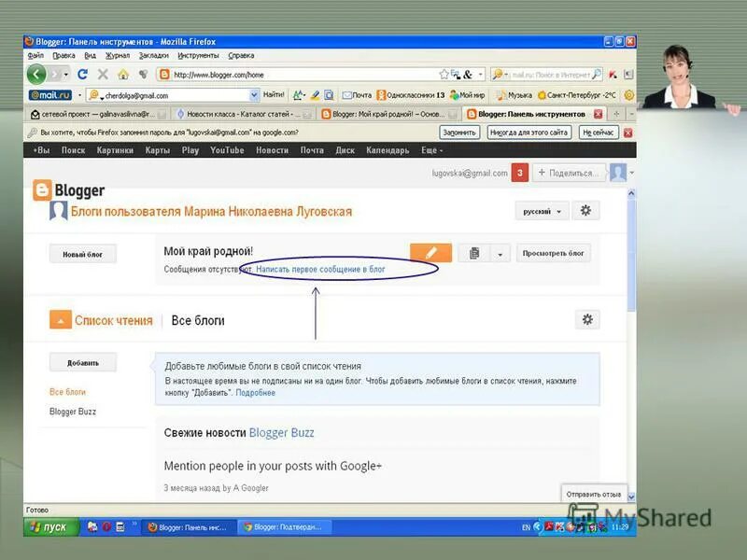
Task: Click the Отправить отзыв button
Action: (x=594, y=495)
